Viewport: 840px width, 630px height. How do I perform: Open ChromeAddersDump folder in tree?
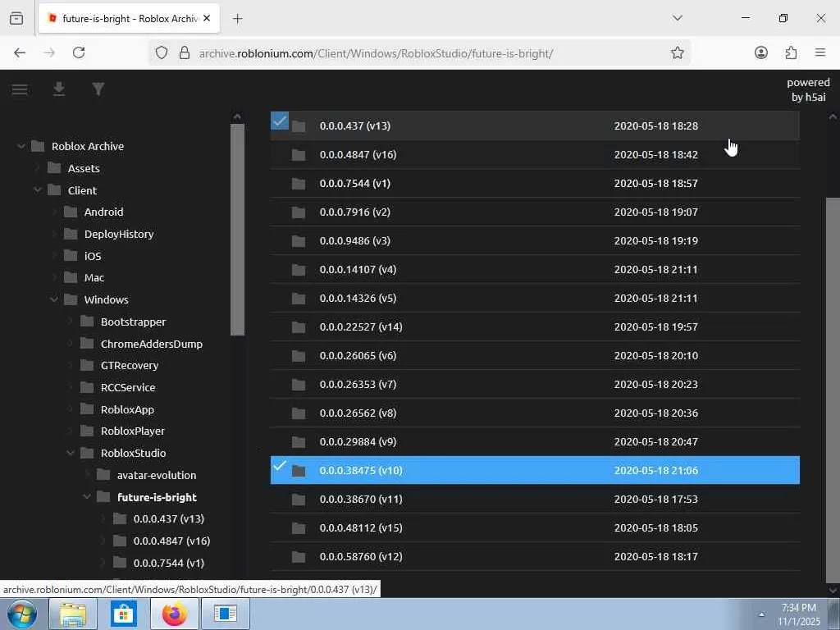pyautogui.click(x=152, y=344)
